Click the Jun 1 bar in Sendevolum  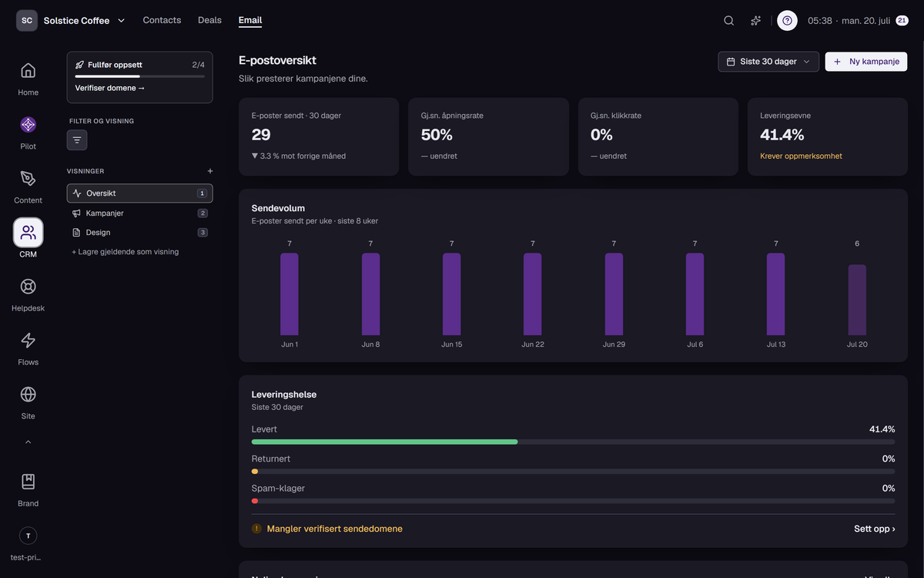290,294
